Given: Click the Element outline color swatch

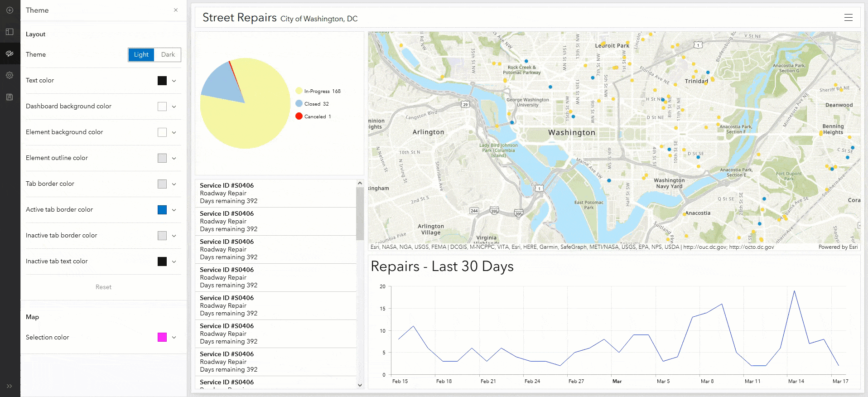Looking at the screenshot, I should tap(162, 158).
